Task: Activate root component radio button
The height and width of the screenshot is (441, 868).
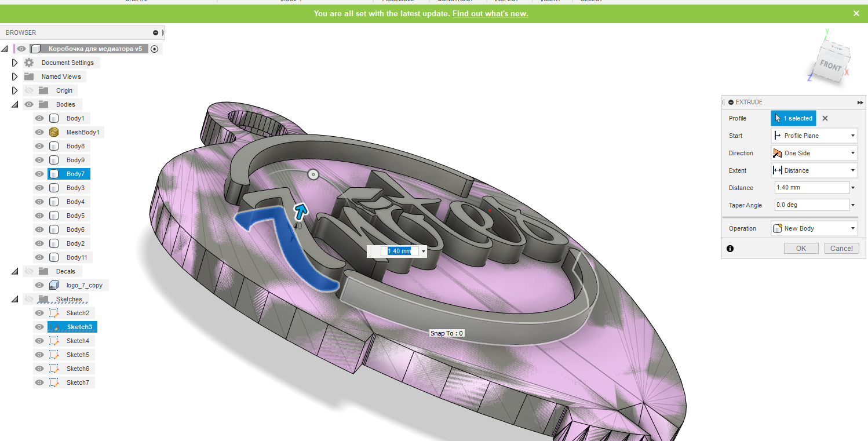Action: point(154,49)
